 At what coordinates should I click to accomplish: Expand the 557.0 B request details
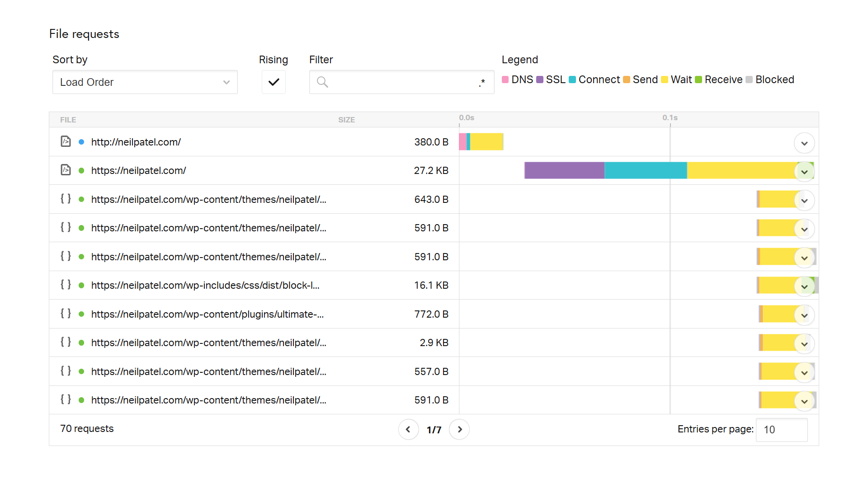(804, 373)
